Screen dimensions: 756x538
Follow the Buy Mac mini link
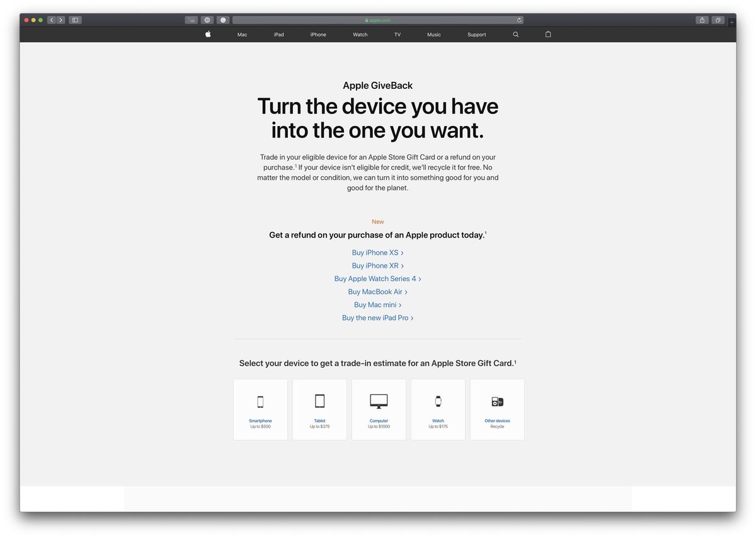coord(377,304)
